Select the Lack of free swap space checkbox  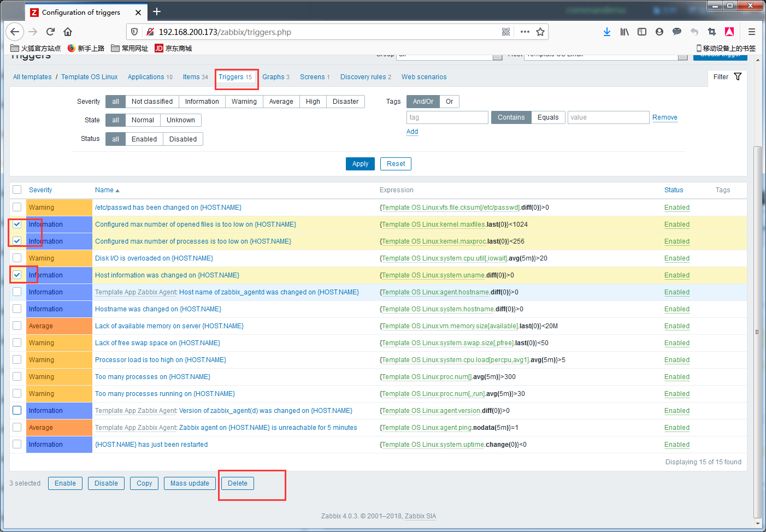17,342
